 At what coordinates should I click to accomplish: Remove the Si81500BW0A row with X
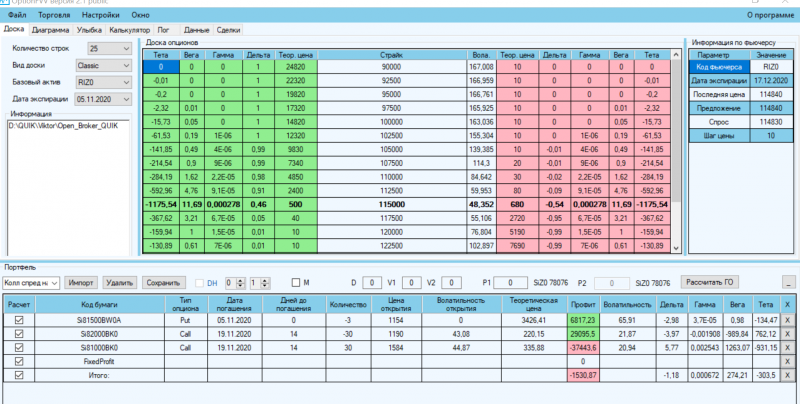click(787, 320)
